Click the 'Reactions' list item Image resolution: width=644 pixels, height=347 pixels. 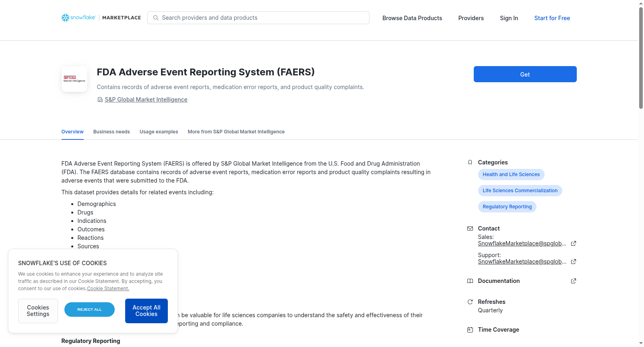coord(91,238)
